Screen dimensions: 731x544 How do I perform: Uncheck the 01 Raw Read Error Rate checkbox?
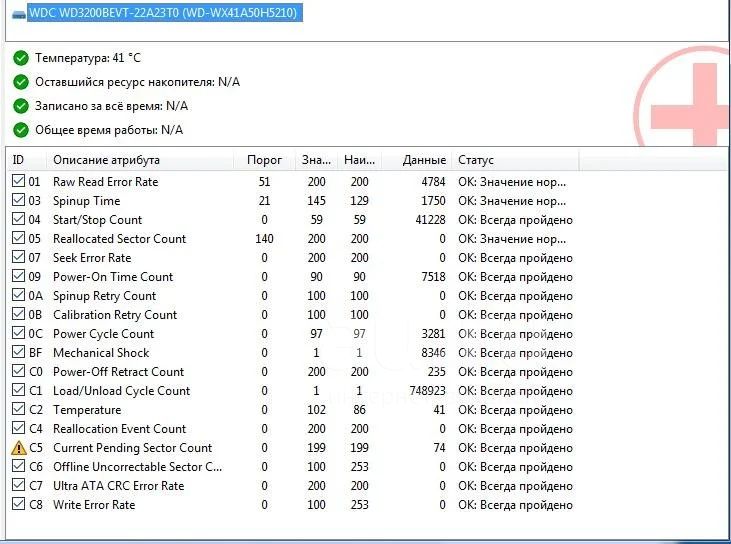(x=18, y=180)
